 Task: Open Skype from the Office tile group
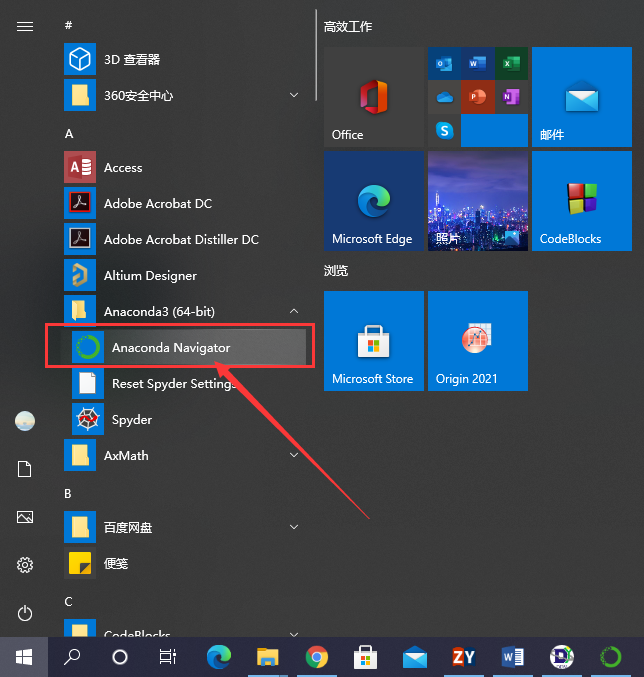(x=444, y=130)
